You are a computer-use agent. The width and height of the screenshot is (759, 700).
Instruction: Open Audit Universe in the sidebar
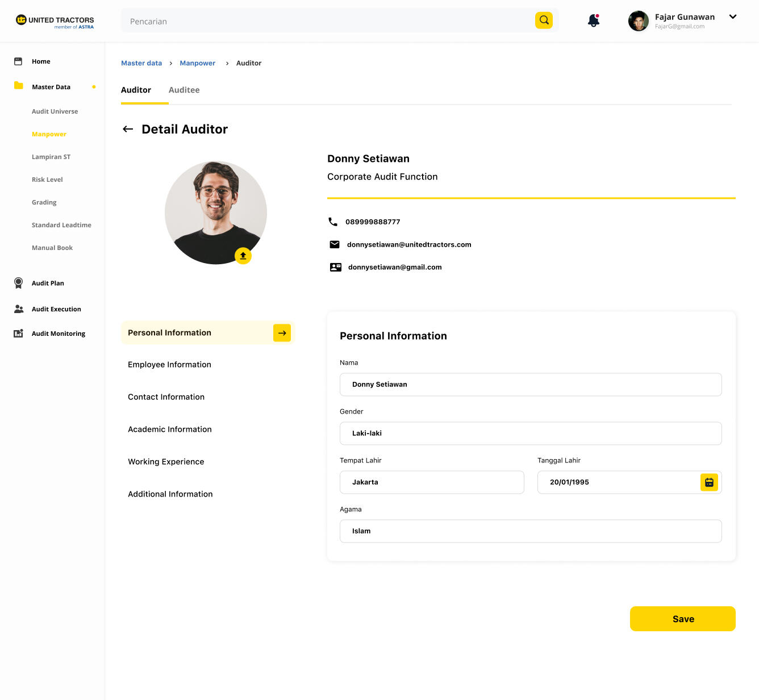[x=55, y=111]
